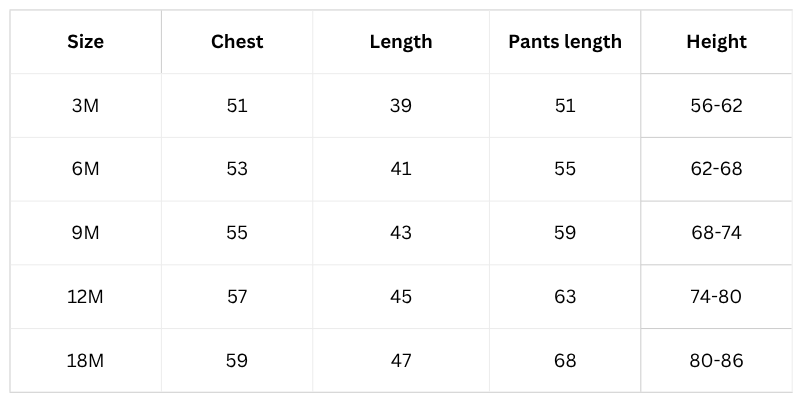Click chest value 57 for 12M

(x=237, y=297)
